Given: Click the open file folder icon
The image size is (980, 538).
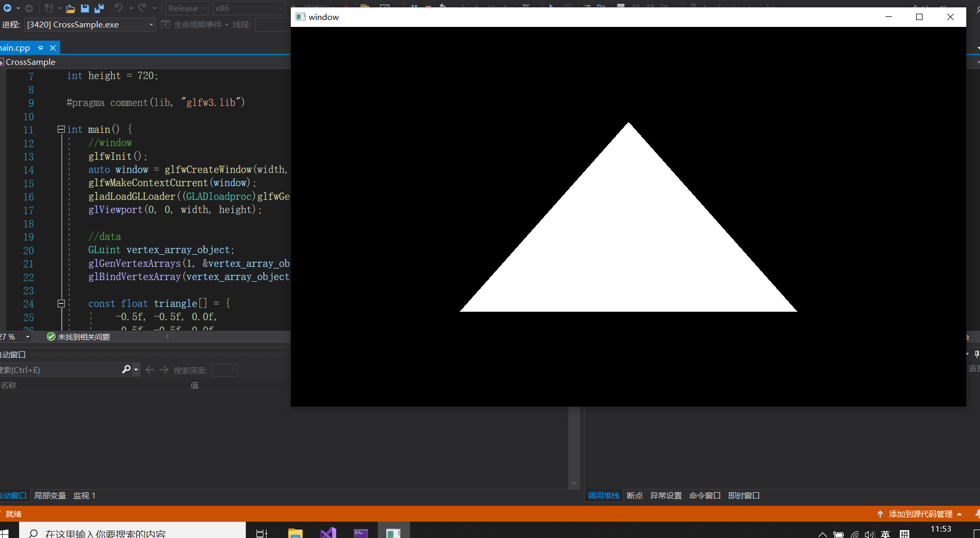Looking at the screenshot, I should pyautogui.click(x=70, y=8).
